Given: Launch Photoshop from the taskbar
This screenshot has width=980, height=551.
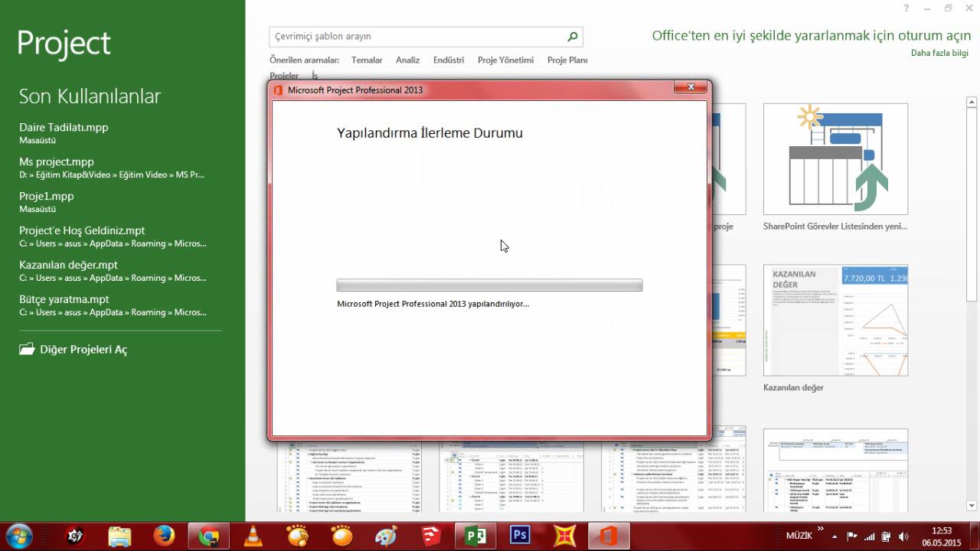Looking at the screenshot, I should click(520, 535).
